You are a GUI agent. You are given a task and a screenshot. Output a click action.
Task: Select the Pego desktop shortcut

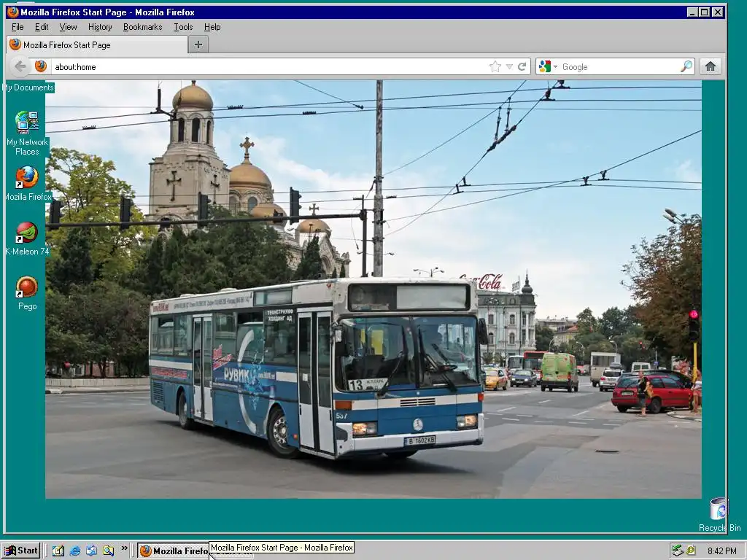(x=27, y=293)
